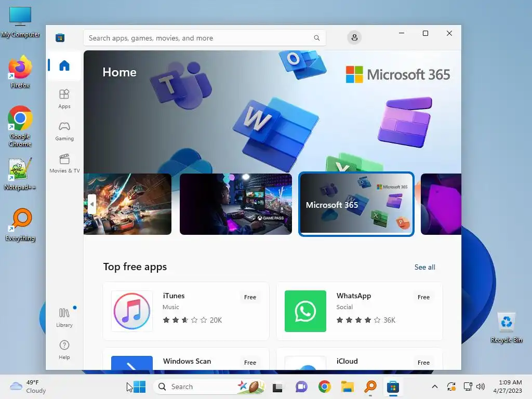532x399 pixels.
Task: Click the iTunes star rating 20K
Action: pyautogui.click(x=192, y=320)
